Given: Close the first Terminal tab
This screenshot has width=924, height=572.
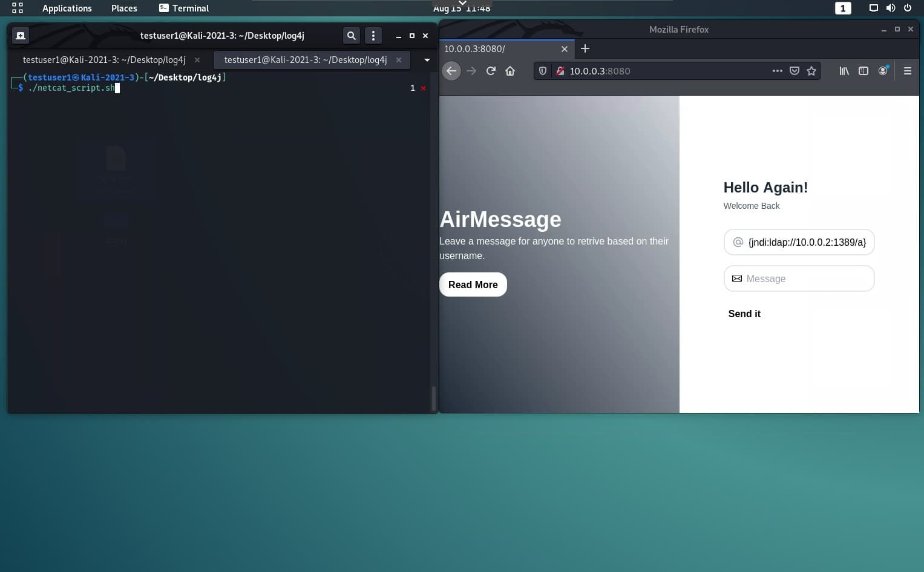Looking at the screenshot, I should (x=197, y=60).
